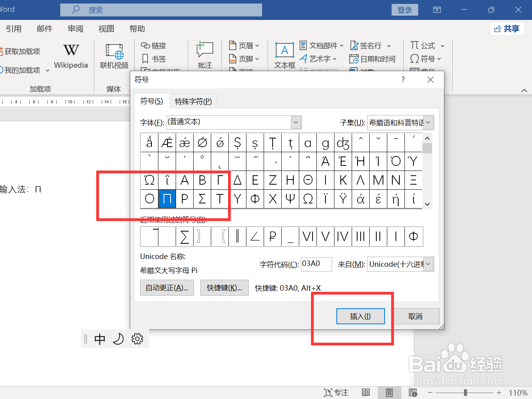
Task: Insert 艺术字 (WordArt)
Action: (x=318, y=59)
